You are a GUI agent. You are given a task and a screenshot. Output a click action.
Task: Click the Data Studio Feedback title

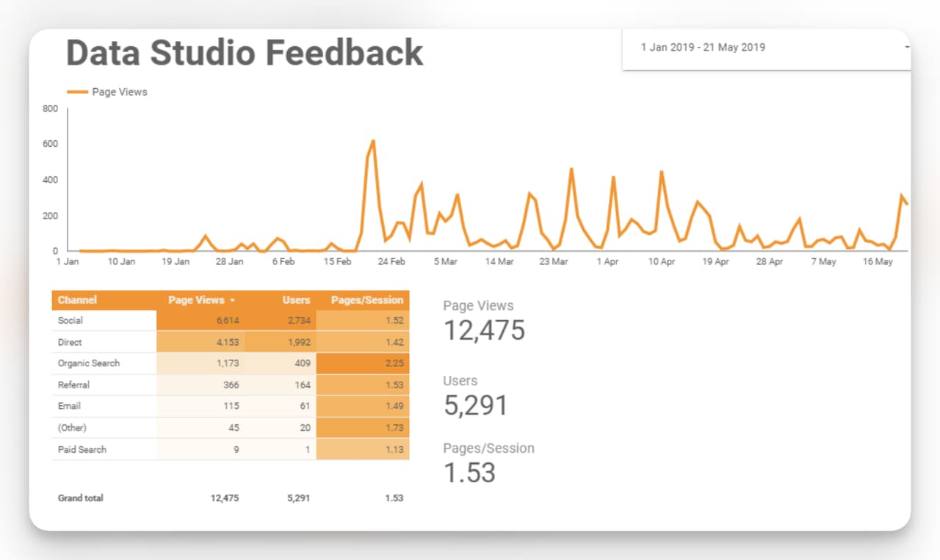pyautogui.click(x=245, y=53)
